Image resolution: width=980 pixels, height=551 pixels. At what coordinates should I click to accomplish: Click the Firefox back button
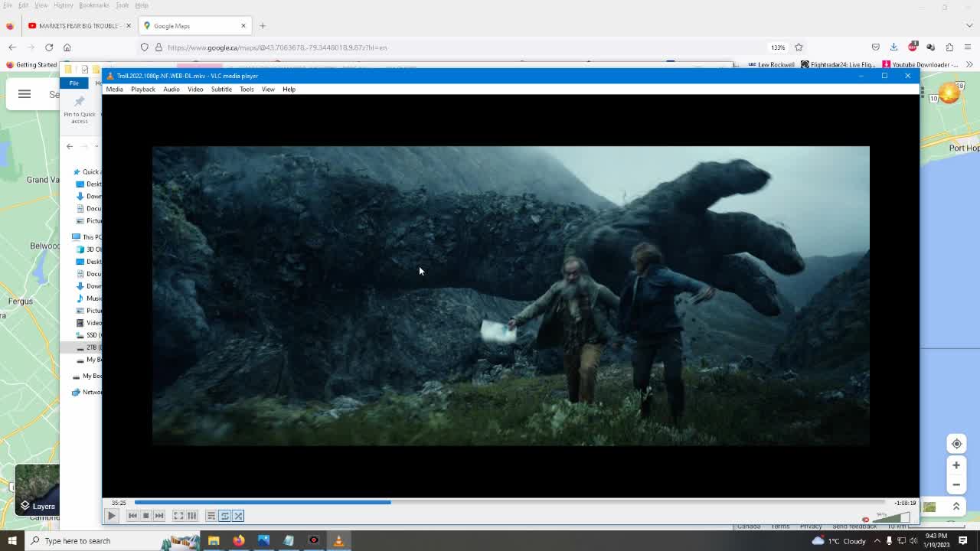(x=12, y=47)
